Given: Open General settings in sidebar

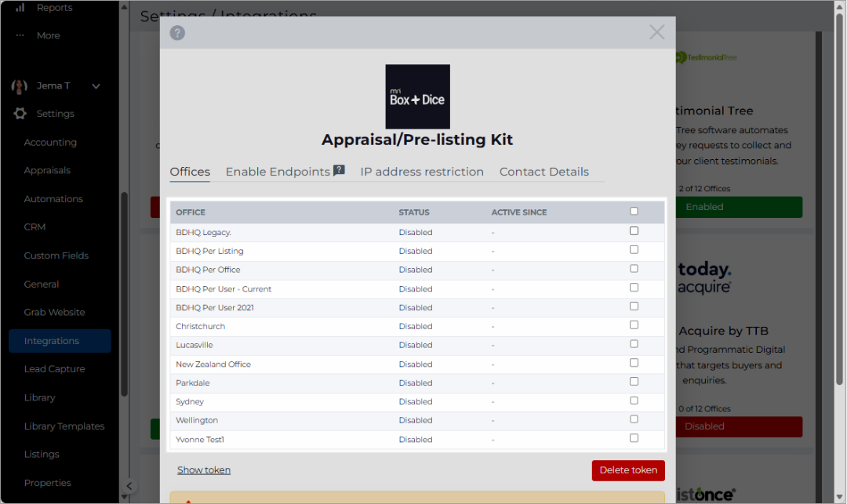Looking at the screenshot, I should pyautogui.click(x=42, y=285).
